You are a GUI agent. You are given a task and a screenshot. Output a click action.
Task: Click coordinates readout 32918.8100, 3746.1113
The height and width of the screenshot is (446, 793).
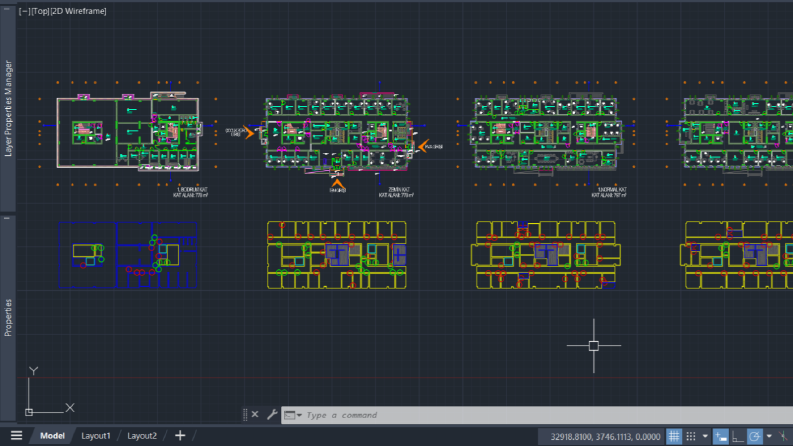pyautogui.click(x=605, y=436)
